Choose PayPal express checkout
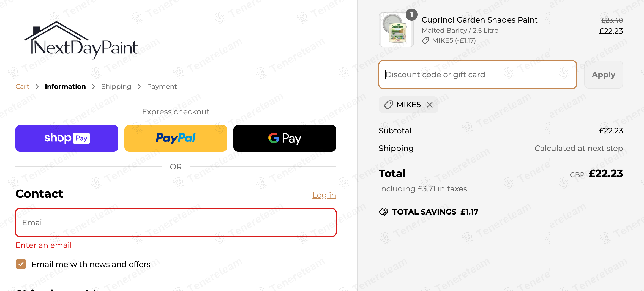644x291 pixels. [176, 138]
